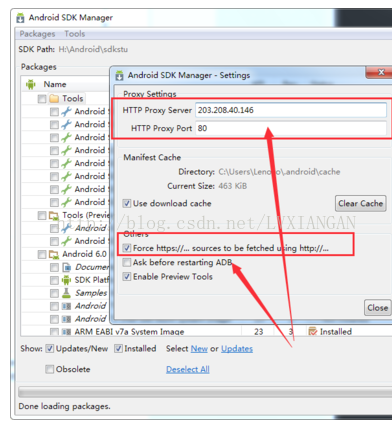Viewport: 392px width, 424px height.
Task: Tick the SDK Platform checkbox
Action: (54, 280)
